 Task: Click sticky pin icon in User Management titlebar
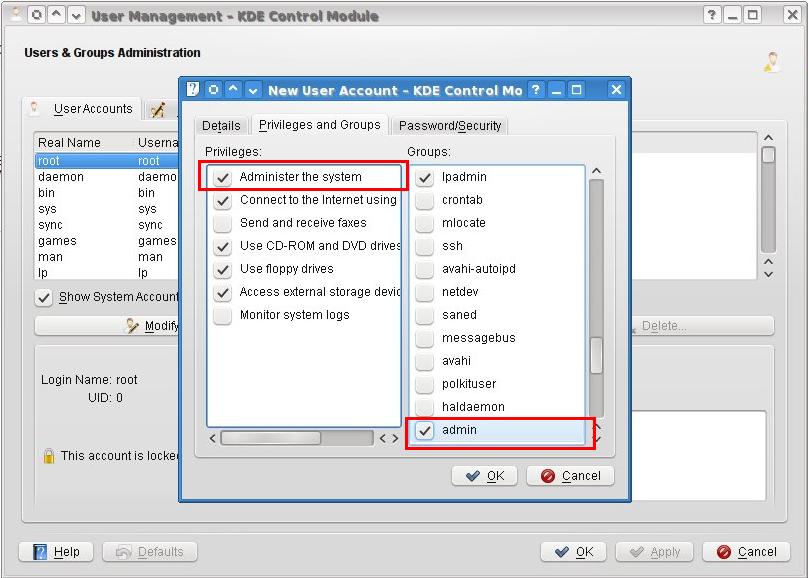(x=37, y=15)
